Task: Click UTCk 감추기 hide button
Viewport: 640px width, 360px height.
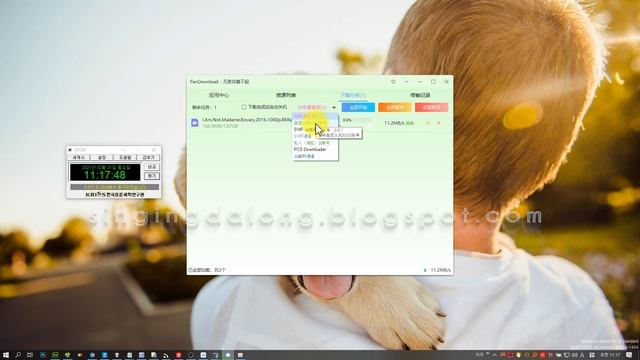Action: click(x=149, y=158)
